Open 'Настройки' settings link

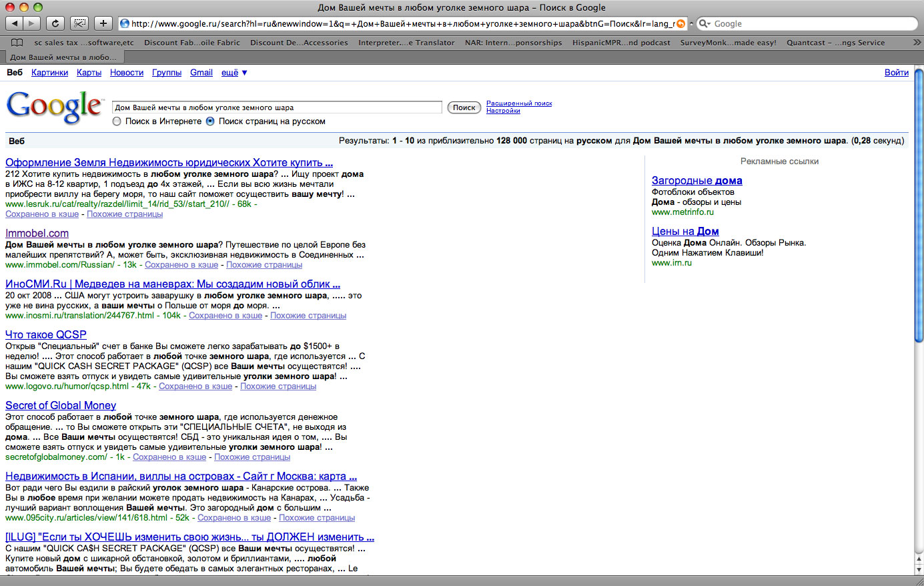[x=503, y=111]
